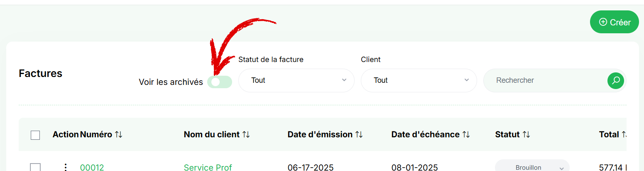This screenshot has width=644, height=171.
Task: Toggle the Voir les archivés switch
Action: pyautogui.click(x=220, y=82)
